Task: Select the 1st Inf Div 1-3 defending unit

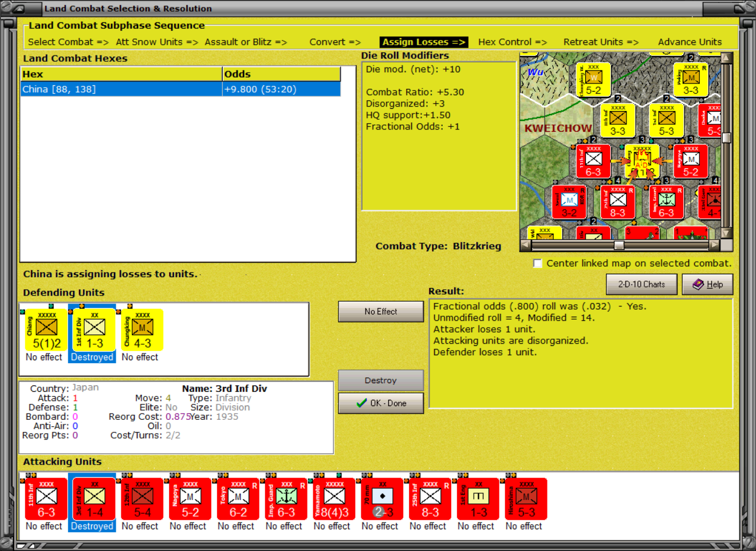Action: 94,330
